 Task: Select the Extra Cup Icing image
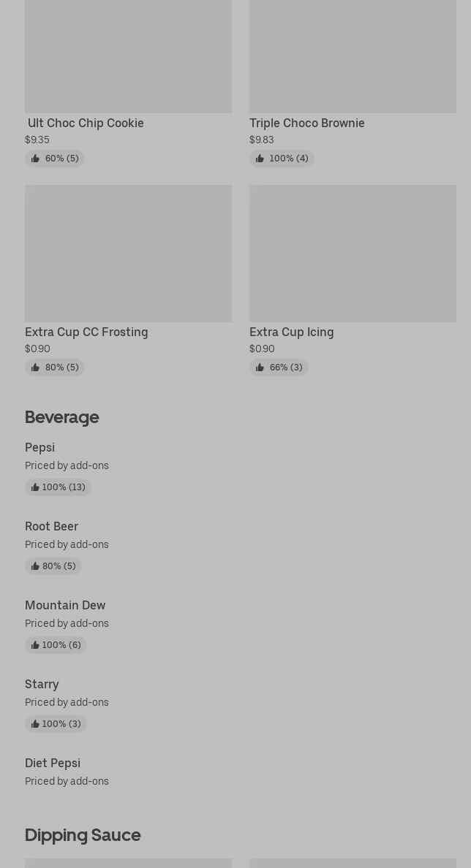[x=353, y=253]
